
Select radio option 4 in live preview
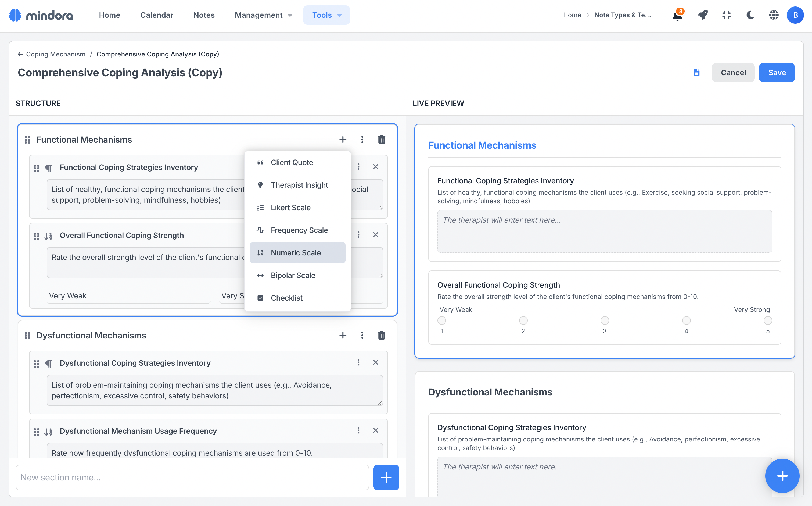(686, 320)
